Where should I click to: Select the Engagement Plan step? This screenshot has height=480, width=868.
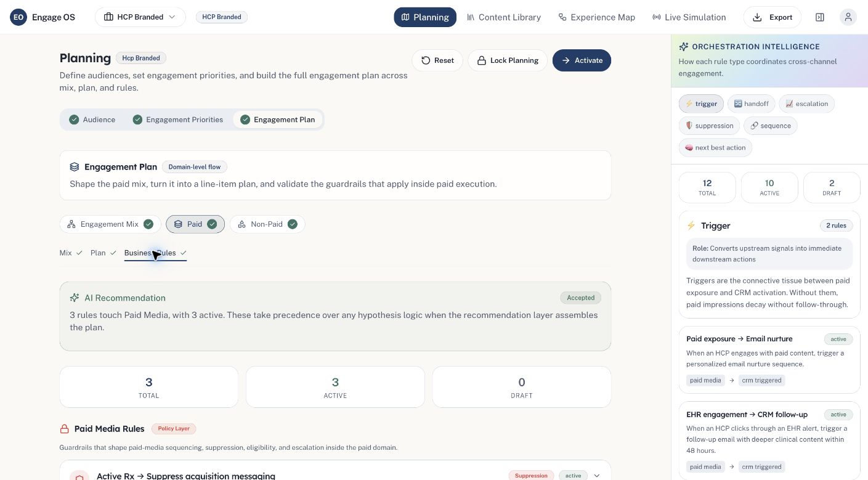point(277,120)
